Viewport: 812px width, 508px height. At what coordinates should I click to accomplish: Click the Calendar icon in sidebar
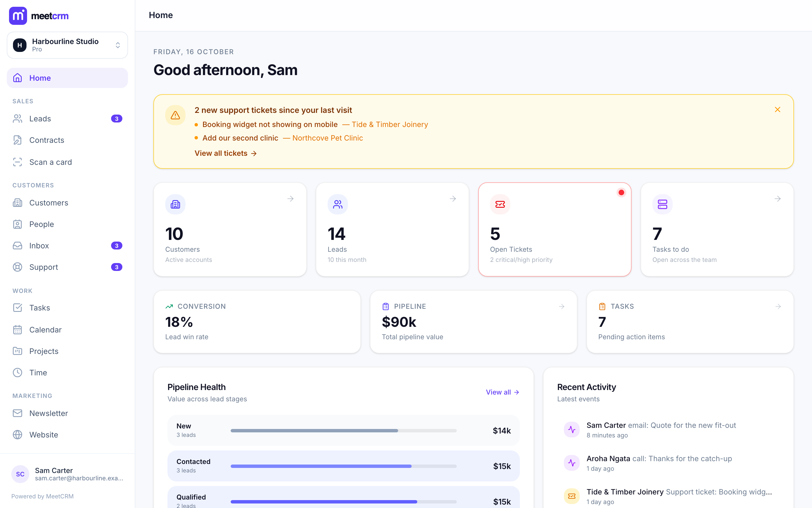click(x=17, y=330)
